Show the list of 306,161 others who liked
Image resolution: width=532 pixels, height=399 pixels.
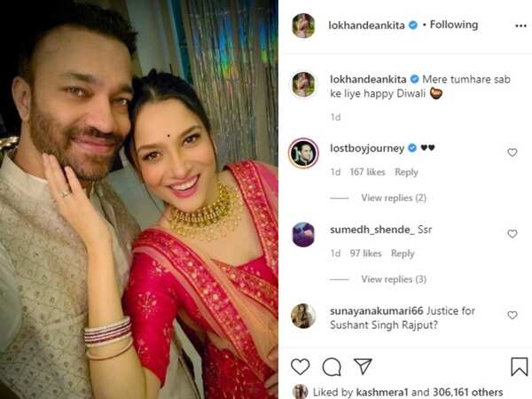468,392
